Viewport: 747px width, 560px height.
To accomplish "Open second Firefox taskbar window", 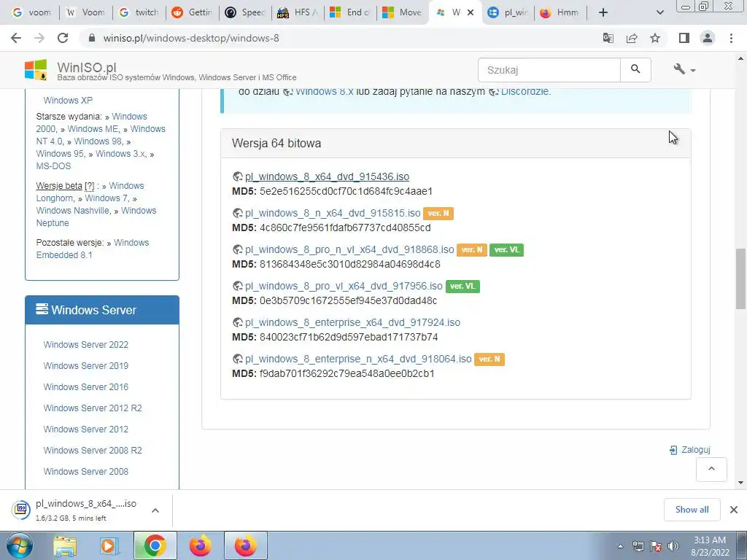I will (x=245, y=545).
